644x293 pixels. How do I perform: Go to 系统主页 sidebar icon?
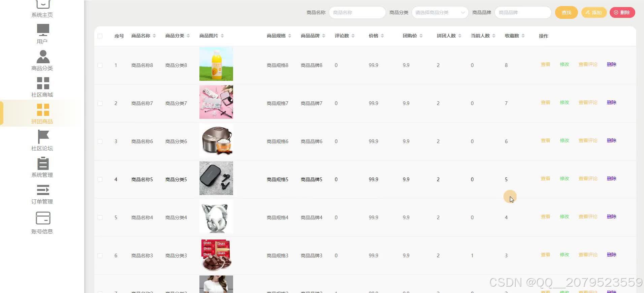tap(43, 4)
